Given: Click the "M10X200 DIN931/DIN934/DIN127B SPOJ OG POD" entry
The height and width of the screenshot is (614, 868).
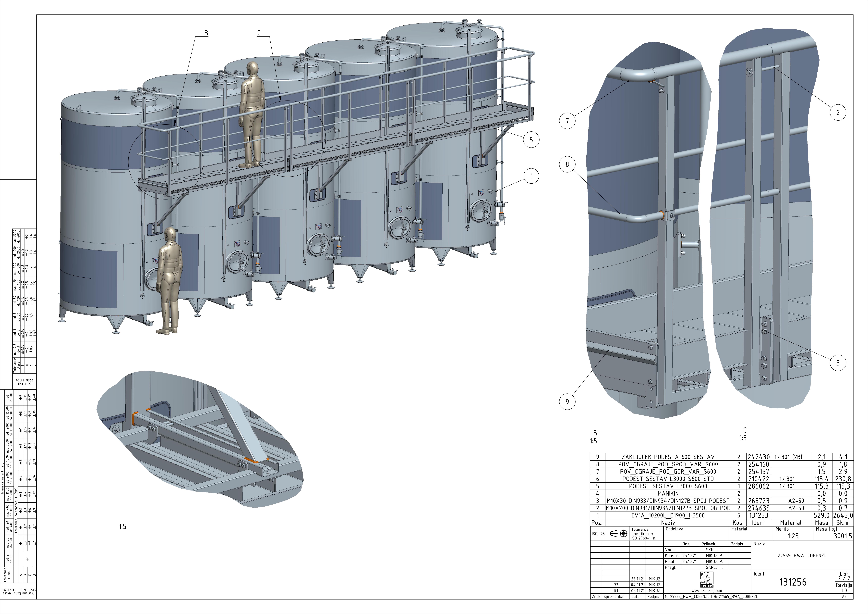Looking at the screenshot, I should click(668, 508).
